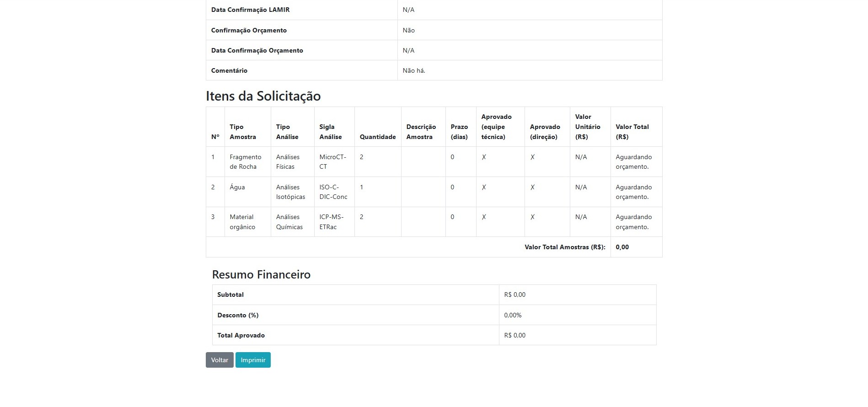The width and height of the screenshot is (868, 407).
Task: Click the R$ 0,00 Subtotal value
Action: point(515,295)
